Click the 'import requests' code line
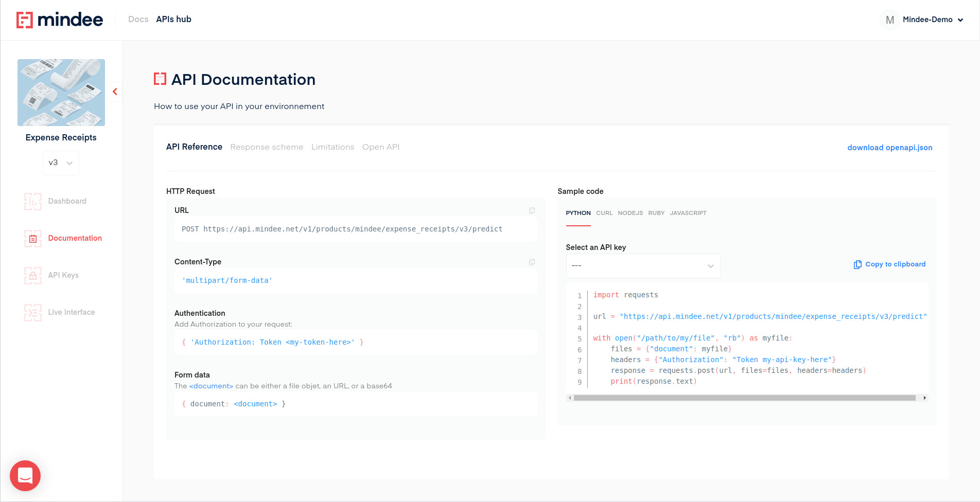Image resolution: width=980 pixels, height=502 pixels. [x=625, y=295]
